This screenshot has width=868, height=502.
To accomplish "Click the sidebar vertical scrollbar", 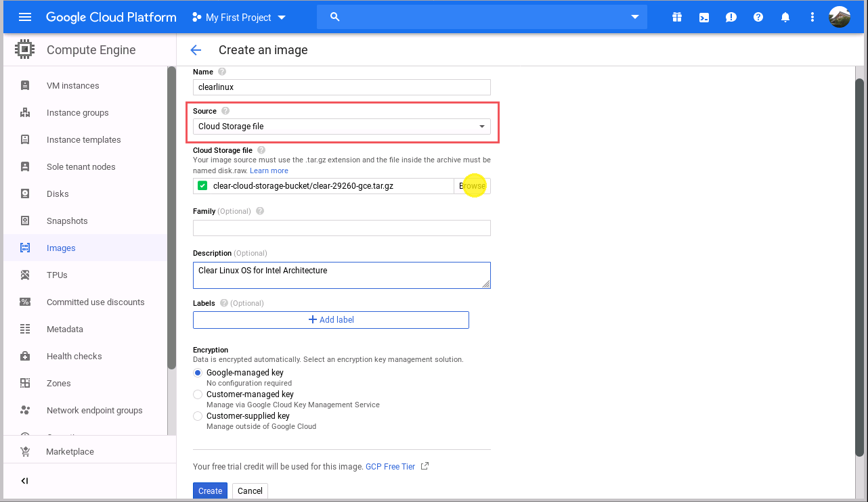I will (172, 216).
